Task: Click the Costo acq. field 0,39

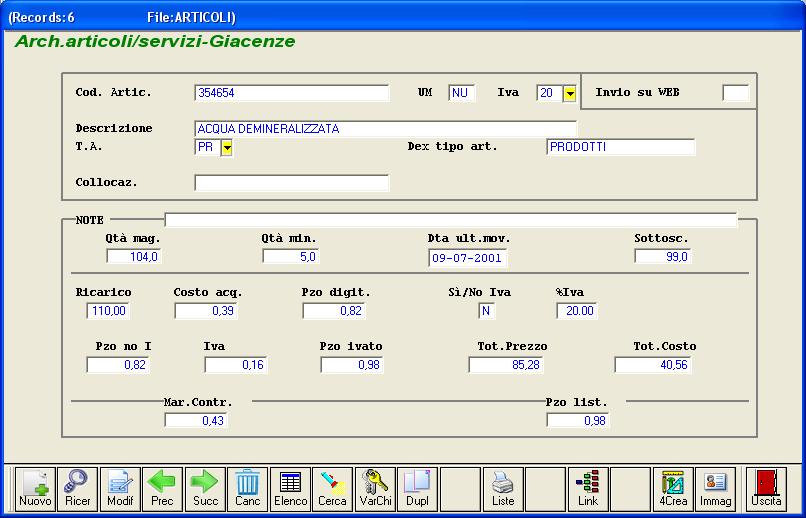Action: (x=206, y=311)
